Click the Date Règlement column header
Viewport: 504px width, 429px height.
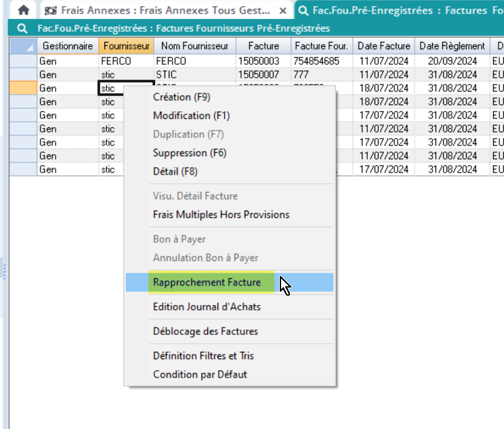(x=452, y=46)
